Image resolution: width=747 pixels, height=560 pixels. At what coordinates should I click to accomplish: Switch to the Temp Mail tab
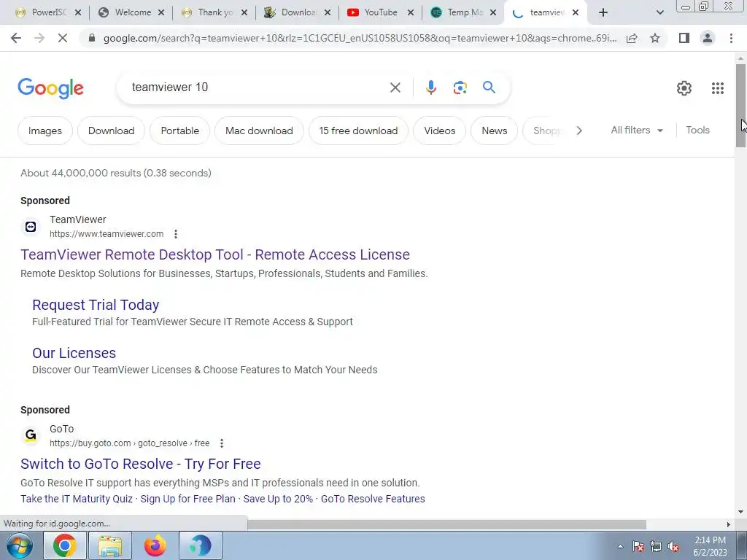point(458,12)
